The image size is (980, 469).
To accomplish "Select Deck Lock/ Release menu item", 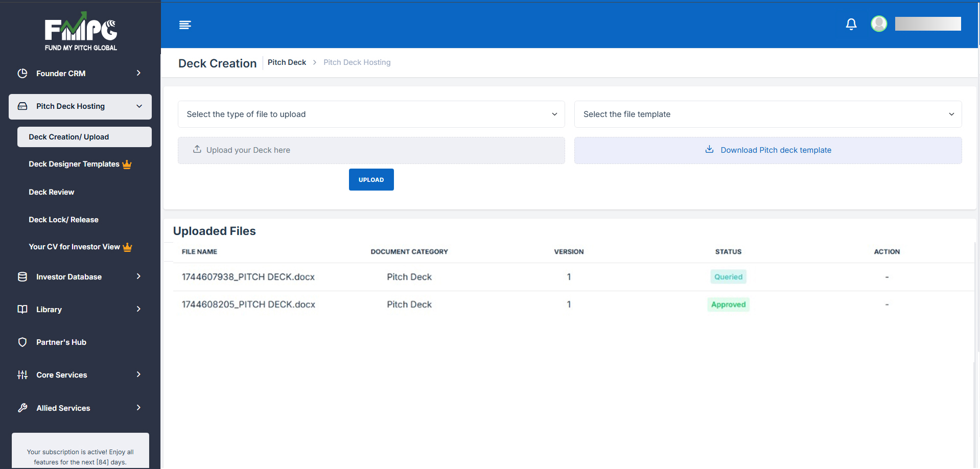I will [x=63, y=220].
